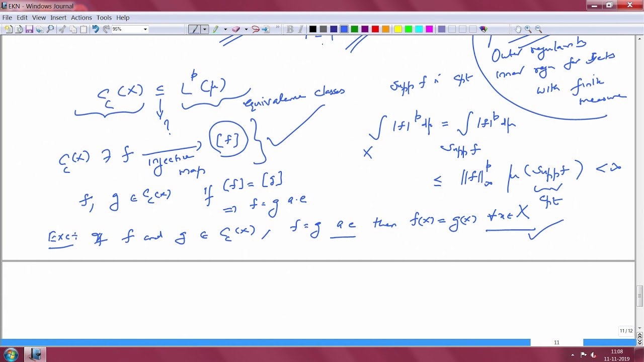The height and width of the screenshot is (362, 644).
Task: Select the Eraser tool
Action: click(x=235, y=29)
